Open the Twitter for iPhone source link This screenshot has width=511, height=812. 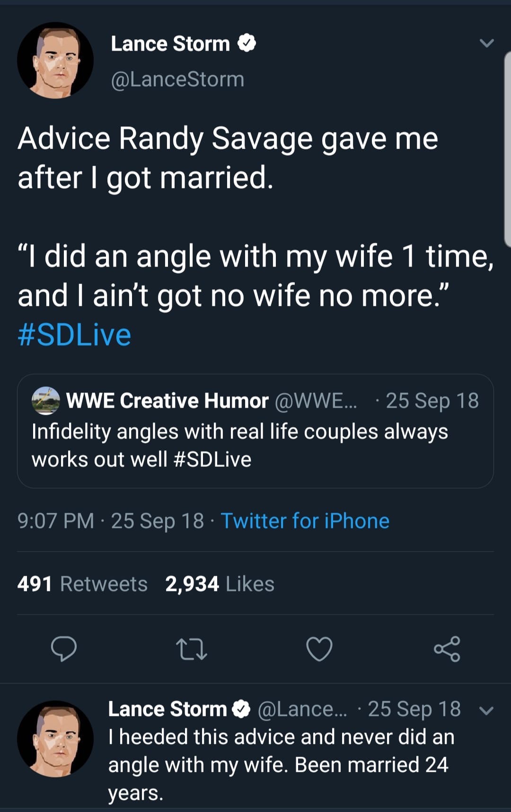coord(305,521)
